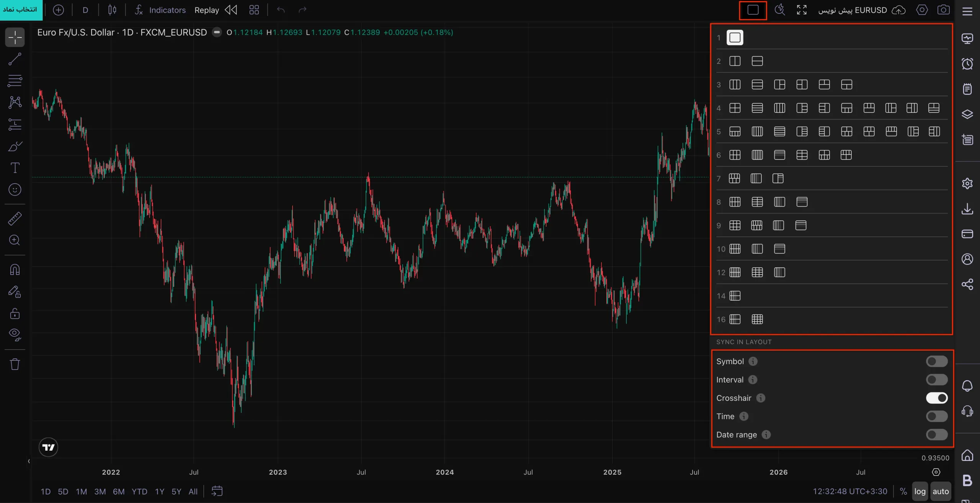Image resolution: width=980 pixels, height=503 pixels.
Task: Open the emoji icons tool
Action: [15, 190]
